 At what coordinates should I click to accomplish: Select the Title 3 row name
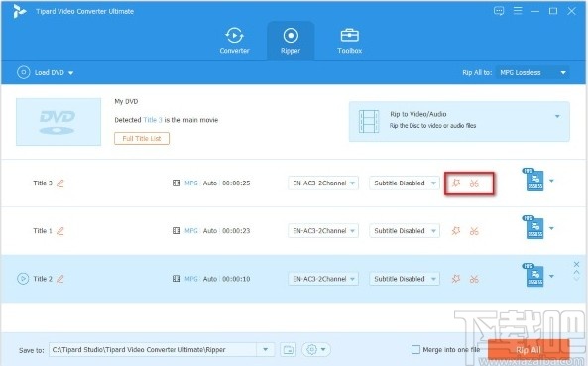tap(43, 183)
